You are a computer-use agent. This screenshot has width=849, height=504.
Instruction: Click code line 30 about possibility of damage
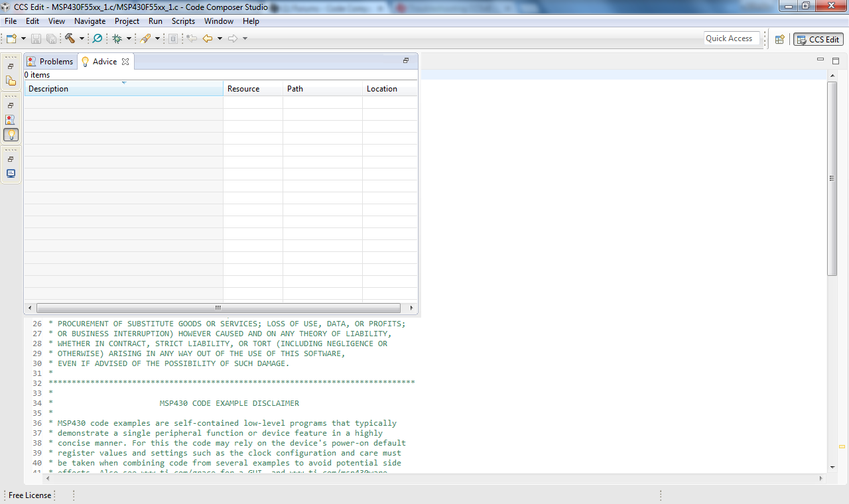169,363
